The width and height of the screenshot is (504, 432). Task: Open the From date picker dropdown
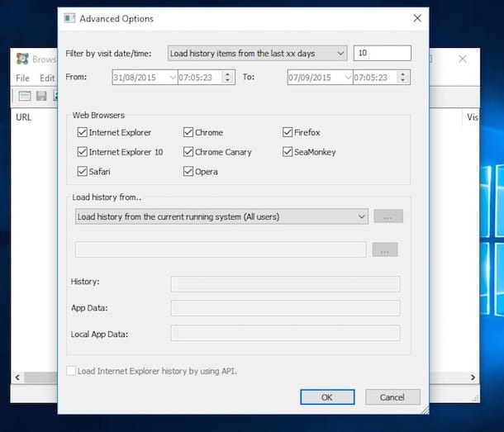[173, 78]
